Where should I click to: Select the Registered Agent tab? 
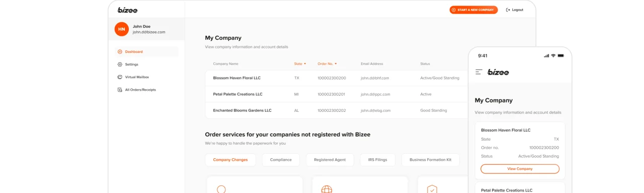click(x=330, y=160)
